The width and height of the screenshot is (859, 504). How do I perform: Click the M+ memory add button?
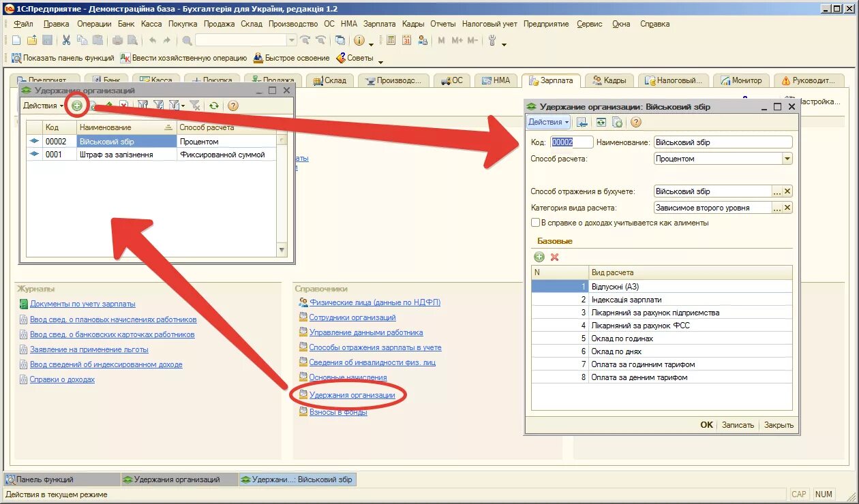[x=457, y=40]
